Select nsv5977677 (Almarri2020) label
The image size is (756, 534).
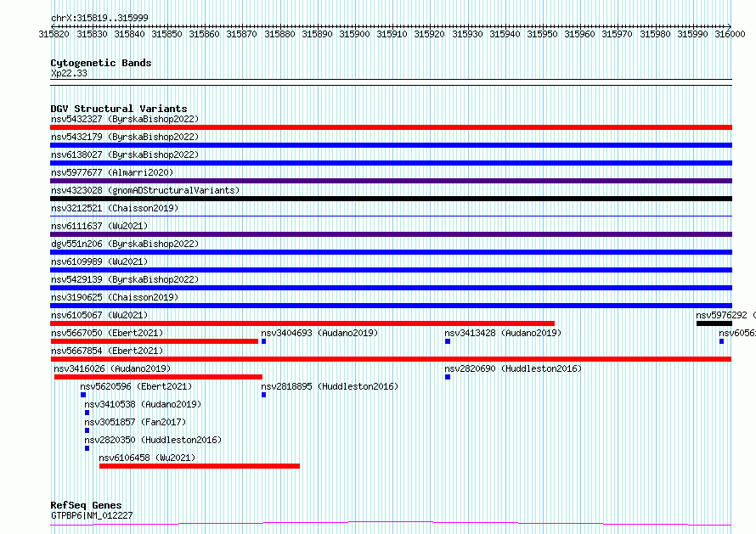(x=112, y=172)
